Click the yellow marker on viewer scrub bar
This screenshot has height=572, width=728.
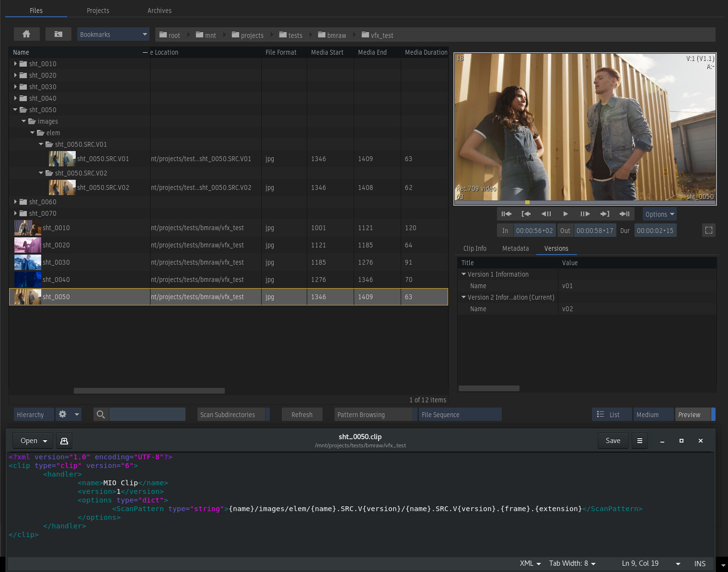pos(527,202)
